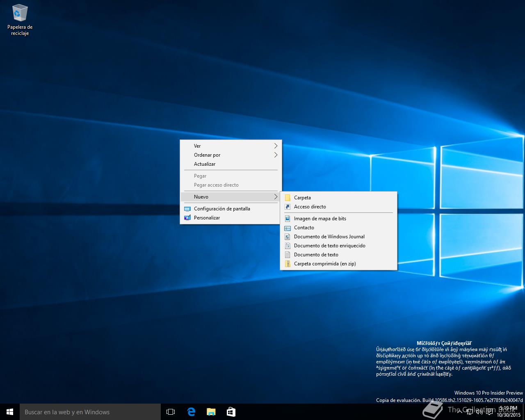
Task: Open Task View from the taskbar
Action: point(171,412)
